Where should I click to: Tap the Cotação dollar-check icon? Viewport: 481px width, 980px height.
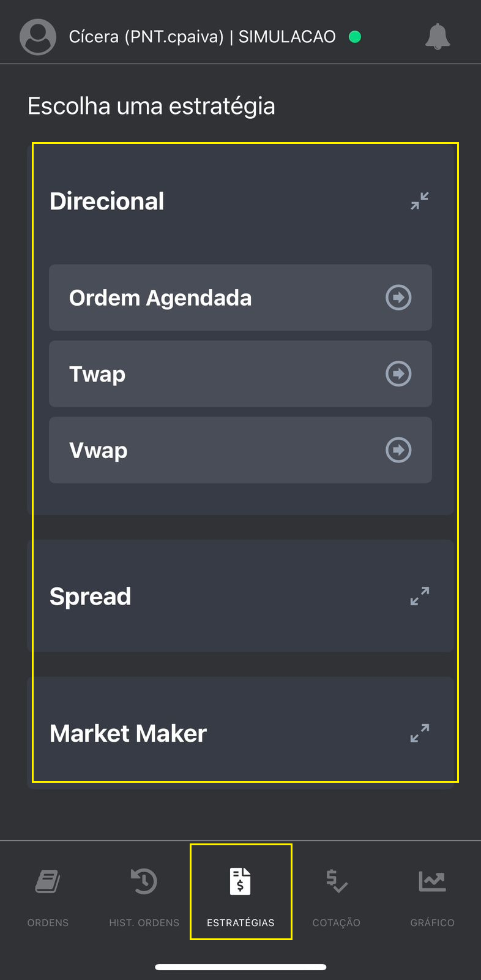(x=336, y=882)
